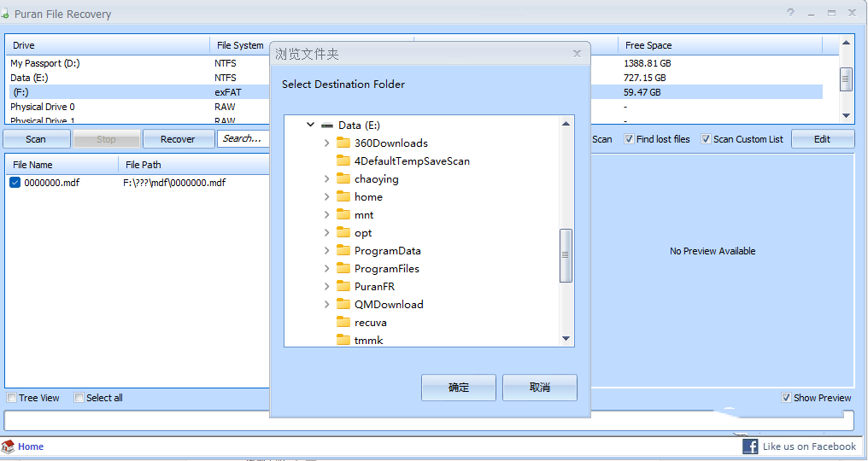Enable the Select all checkbox
The image size is (868, 461).
pyautogui.click(x=79, y=397)
